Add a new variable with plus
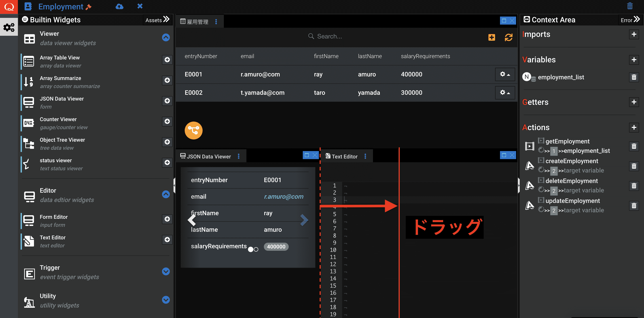Viewport: 644px width, 318px height. (634, 60)
